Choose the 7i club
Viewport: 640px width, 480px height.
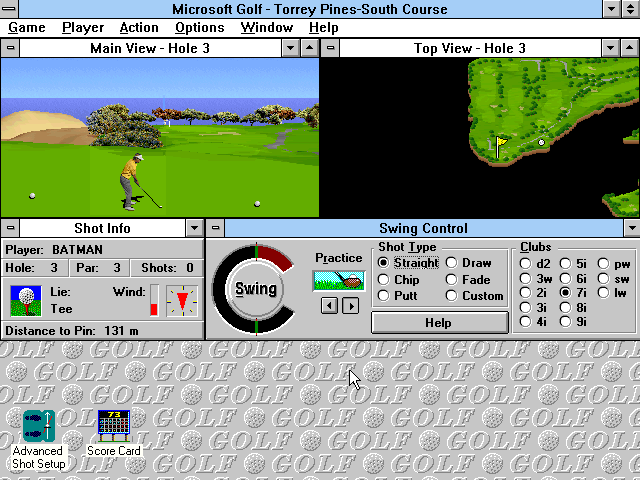pos(573,293)
